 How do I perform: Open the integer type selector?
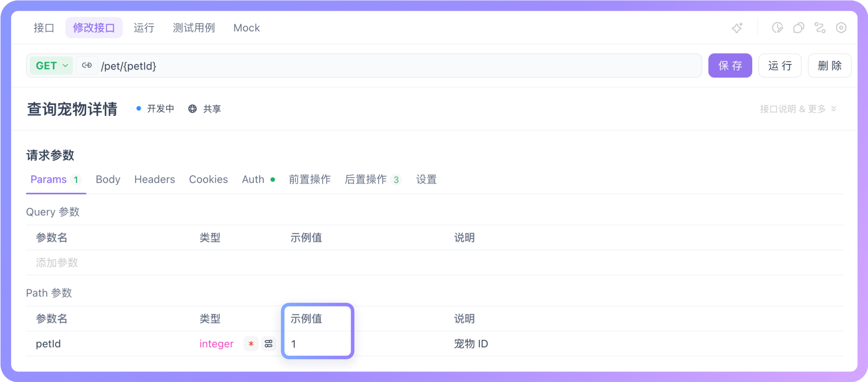216,344
